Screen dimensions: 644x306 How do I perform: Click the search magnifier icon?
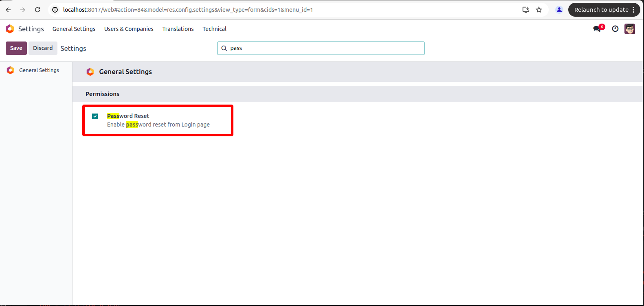pos(224,48)
